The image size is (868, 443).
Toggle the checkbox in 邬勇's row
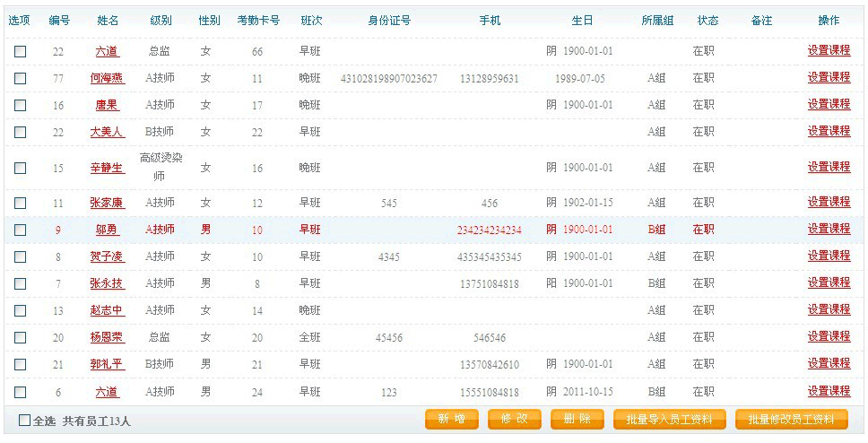[x=20, y=230]
